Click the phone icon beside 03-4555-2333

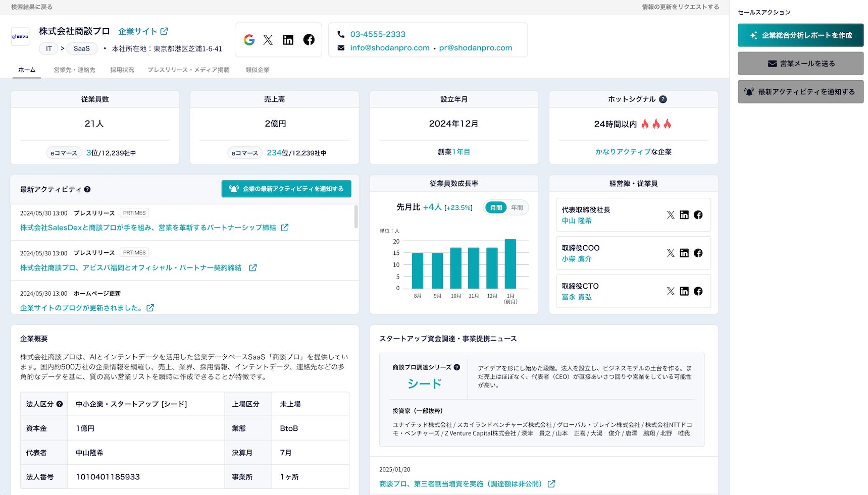pyautogui.click(x=341, y=34)
